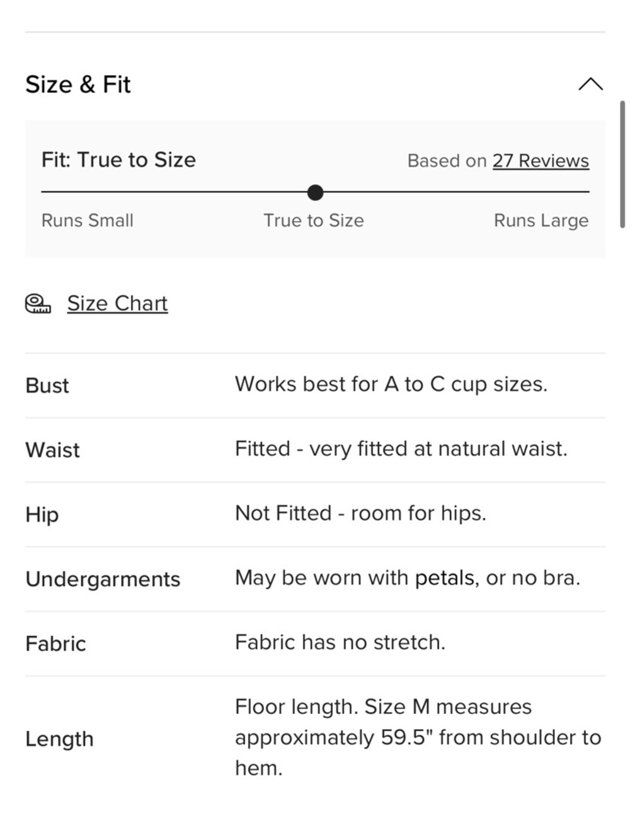Select the Bust row label
The width and height of the screenshot is (630, 840).
tap(47, 386)
